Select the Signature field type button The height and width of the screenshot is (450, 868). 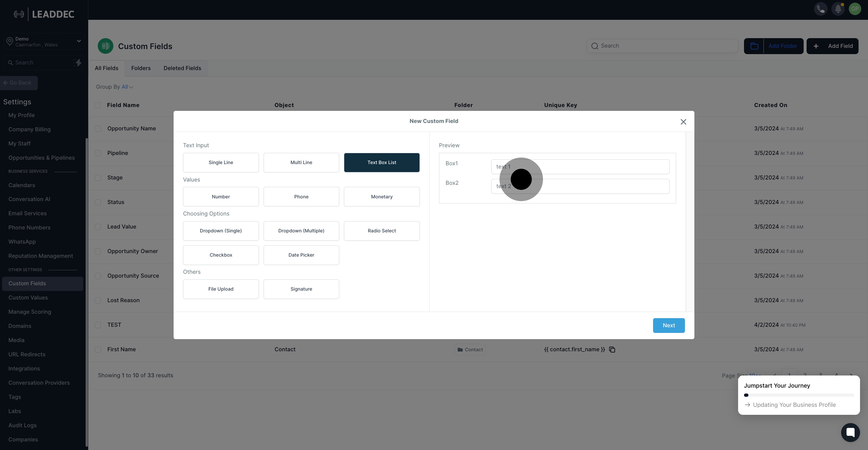(301, 289)
